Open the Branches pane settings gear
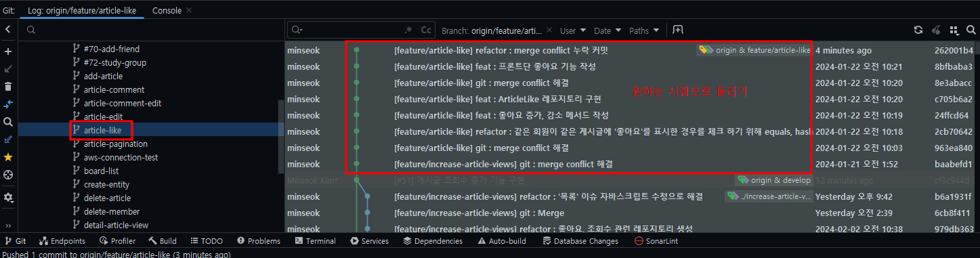This screenshot has height=258, width=980. 8,198
